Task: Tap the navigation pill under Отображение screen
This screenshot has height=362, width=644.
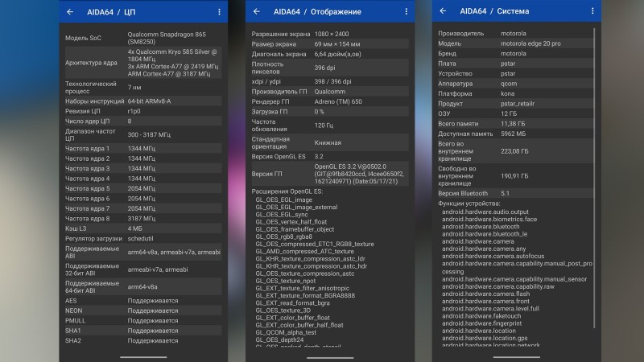Action: 330,357
